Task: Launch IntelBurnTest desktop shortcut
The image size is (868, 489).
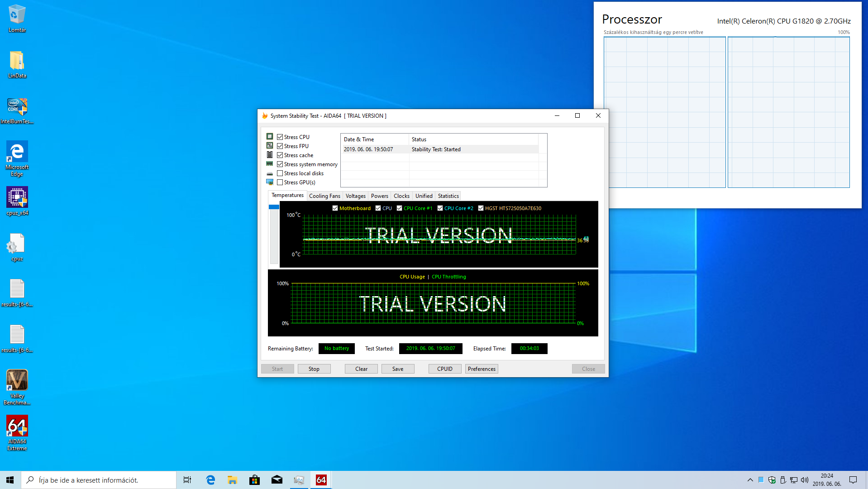Action: (17, 110)
